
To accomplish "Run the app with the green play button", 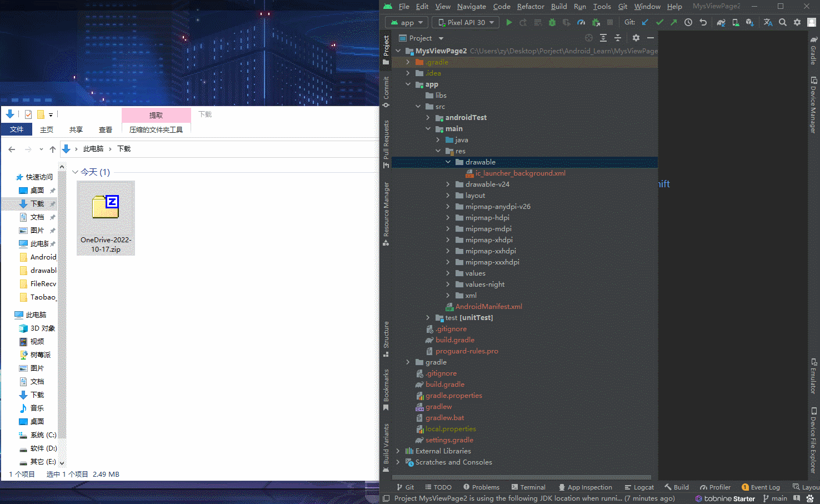I will [509, 23].
